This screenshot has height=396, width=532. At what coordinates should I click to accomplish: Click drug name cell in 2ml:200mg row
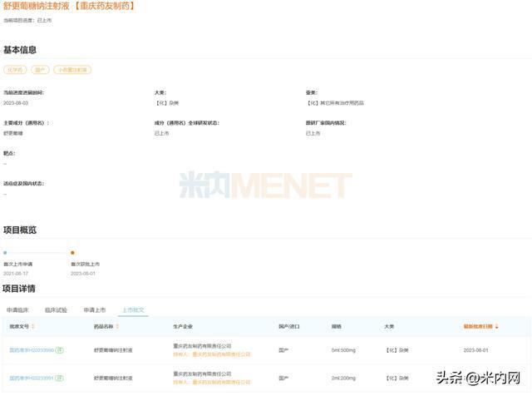pos(113,378)
